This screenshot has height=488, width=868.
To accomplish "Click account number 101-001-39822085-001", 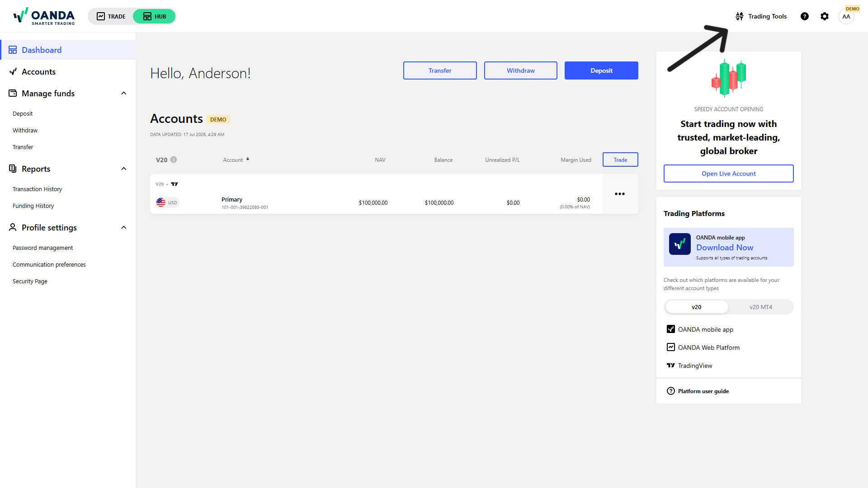I will coord(245,207).
